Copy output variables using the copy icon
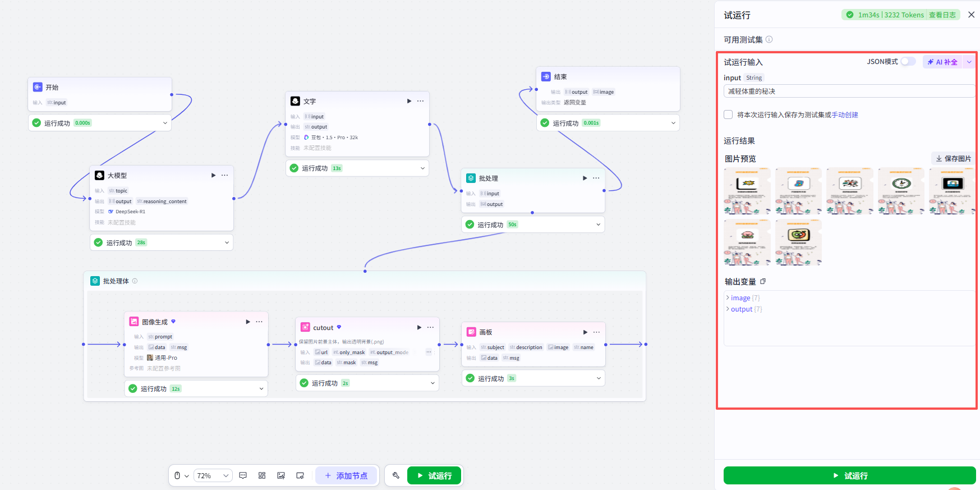Screen dimensions: 980x490 tap(763, 281)
